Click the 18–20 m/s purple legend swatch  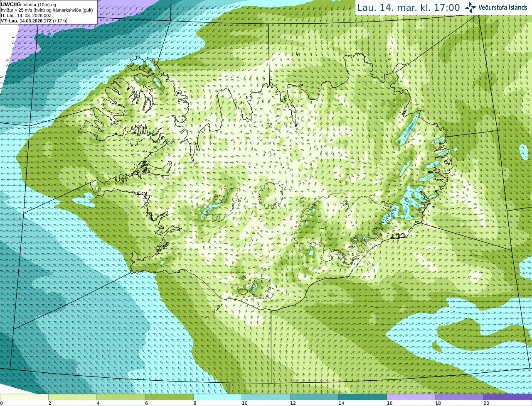459,397
